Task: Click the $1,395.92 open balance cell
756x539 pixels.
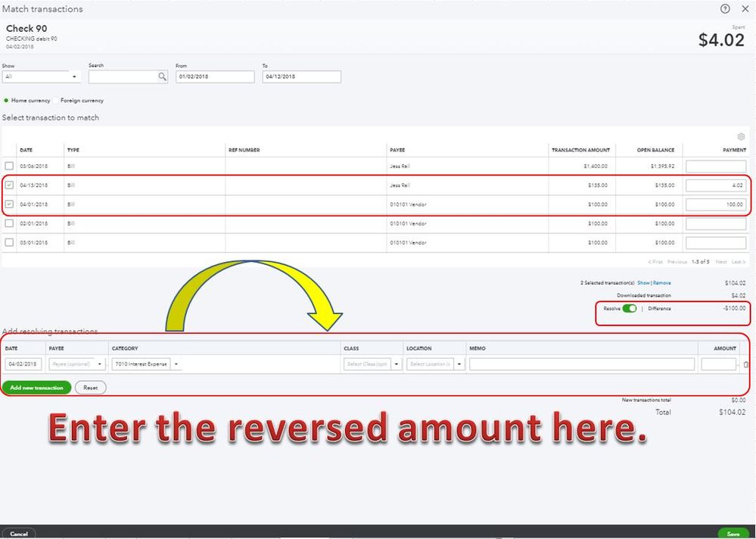Action: click(662, 166)
